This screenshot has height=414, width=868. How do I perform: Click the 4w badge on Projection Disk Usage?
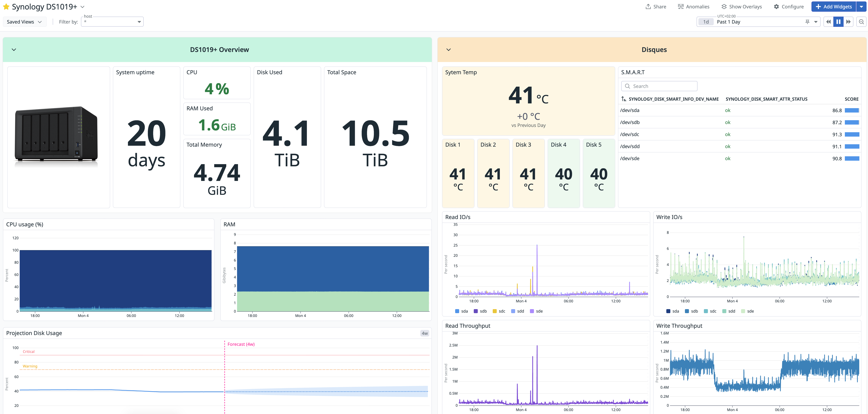(x=425, y=333)
